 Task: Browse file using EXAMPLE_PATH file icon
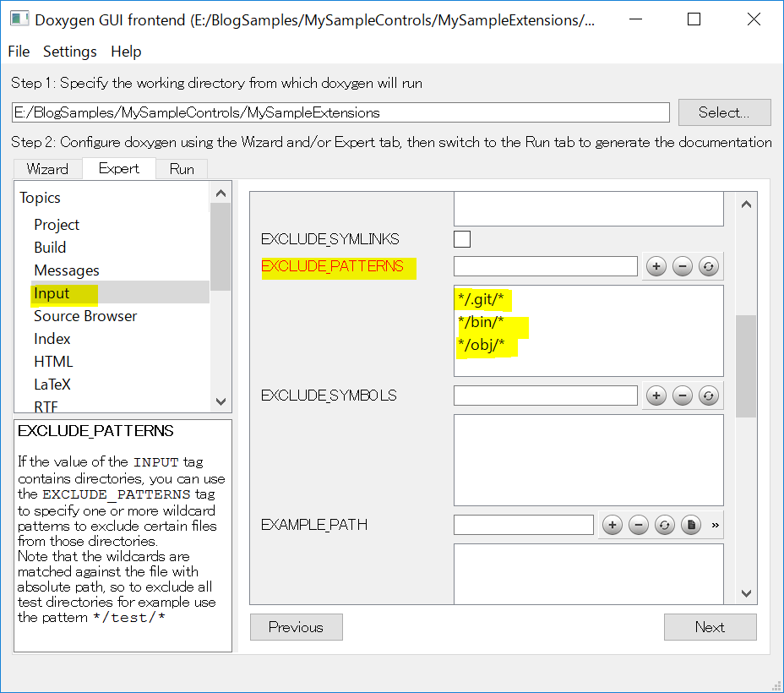[x=690, y=525]
